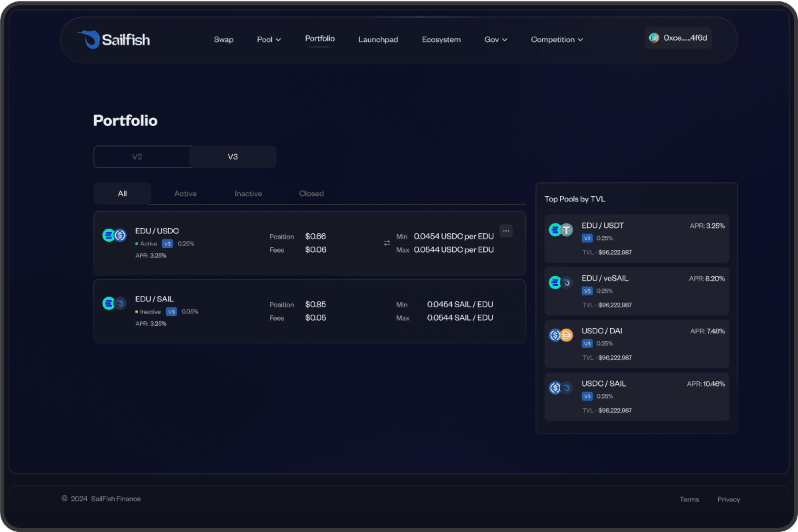Open the USDC / SAIL pool card
The width and height of the screenshot is (798, 532).
click(636, 396)
